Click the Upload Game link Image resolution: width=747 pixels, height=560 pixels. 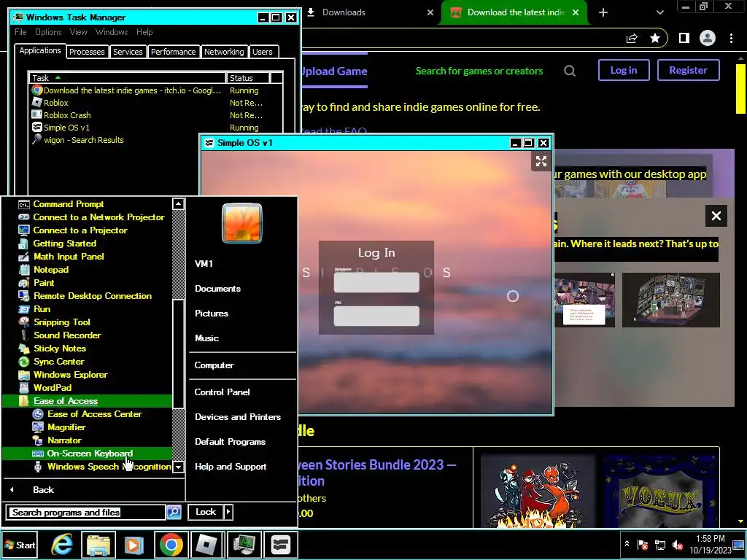click(x=334, y=71)
